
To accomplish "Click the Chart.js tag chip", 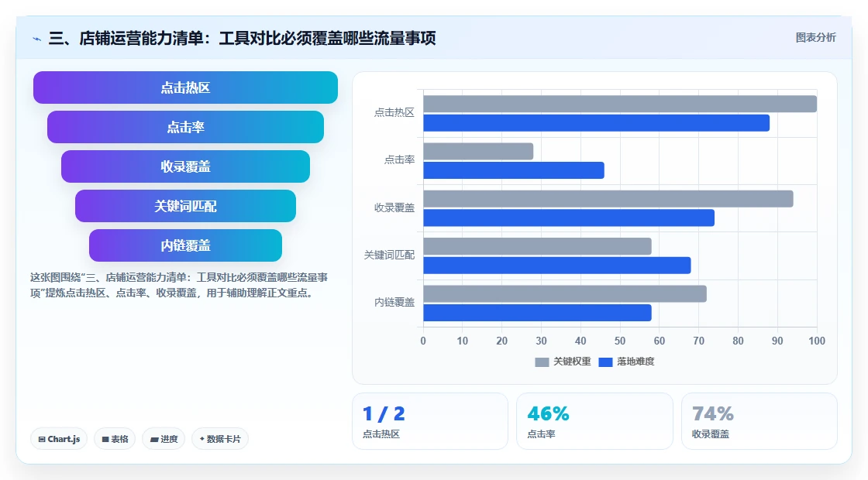I will click(59, 439).
